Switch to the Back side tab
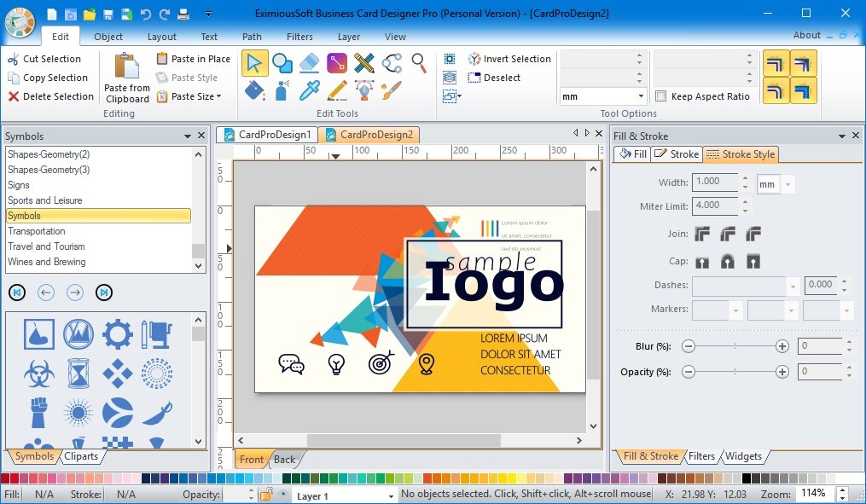The height and width of the screenshot is (504, 866). [284, 460]
